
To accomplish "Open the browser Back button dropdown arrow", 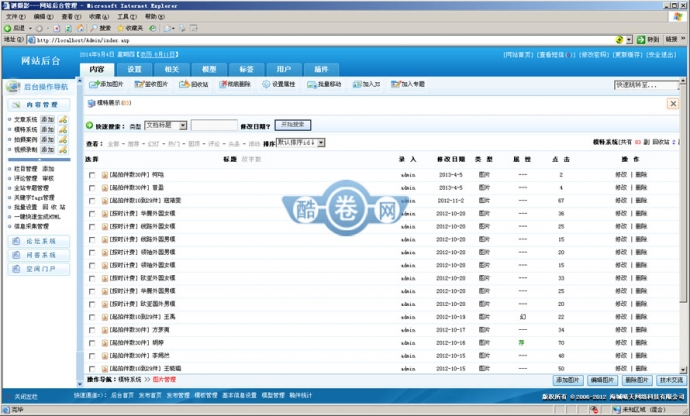I will 30,28.
